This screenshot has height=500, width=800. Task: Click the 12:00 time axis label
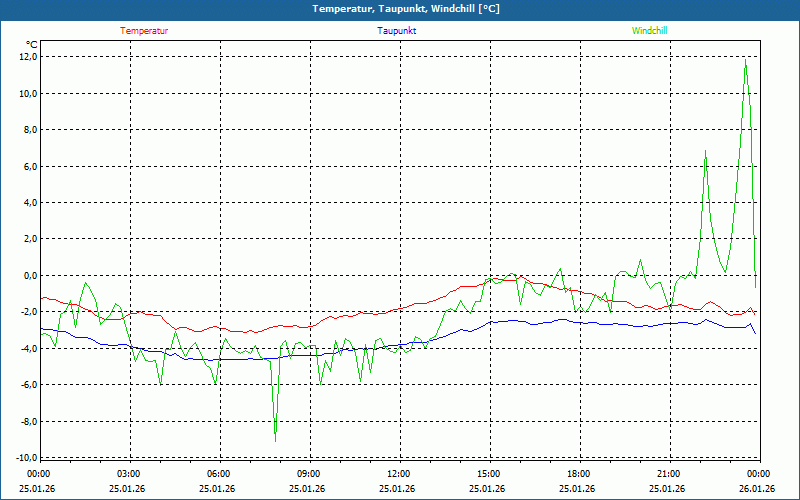pyautogui.click(x=398, y=474)
